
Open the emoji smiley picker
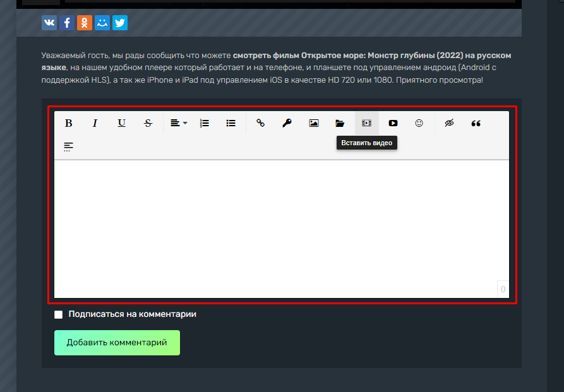419,123
